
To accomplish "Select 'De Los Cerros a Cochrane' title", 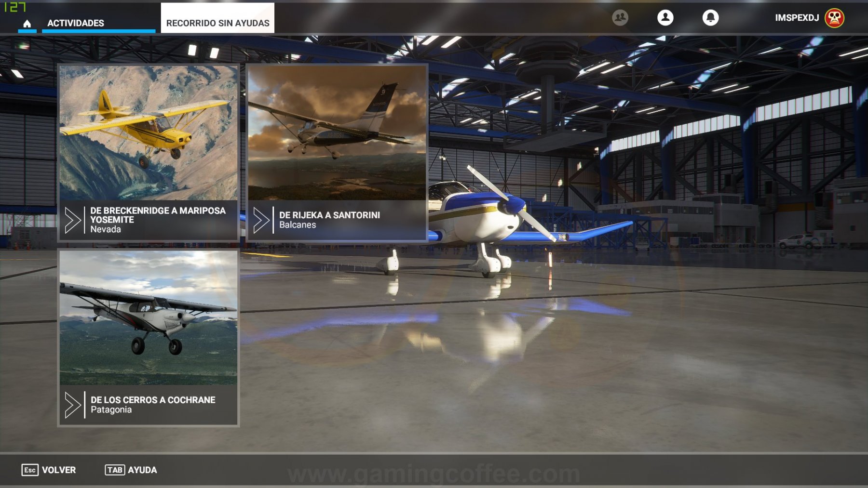I will (153, 400).
